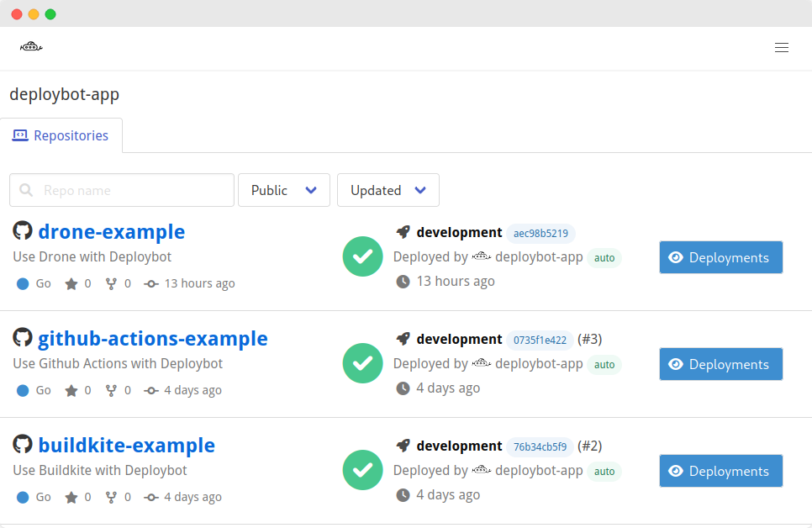Click the deployer avatar in drone-example row
Screen dimensions: 812x528
click(x=481, y=256)
